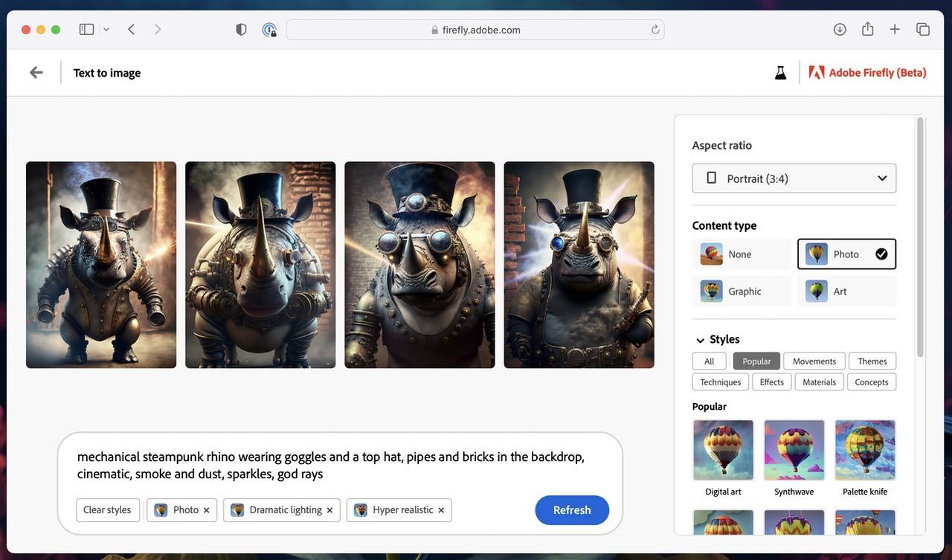Show Safari tab overview icon

click(x=923, y=29)
